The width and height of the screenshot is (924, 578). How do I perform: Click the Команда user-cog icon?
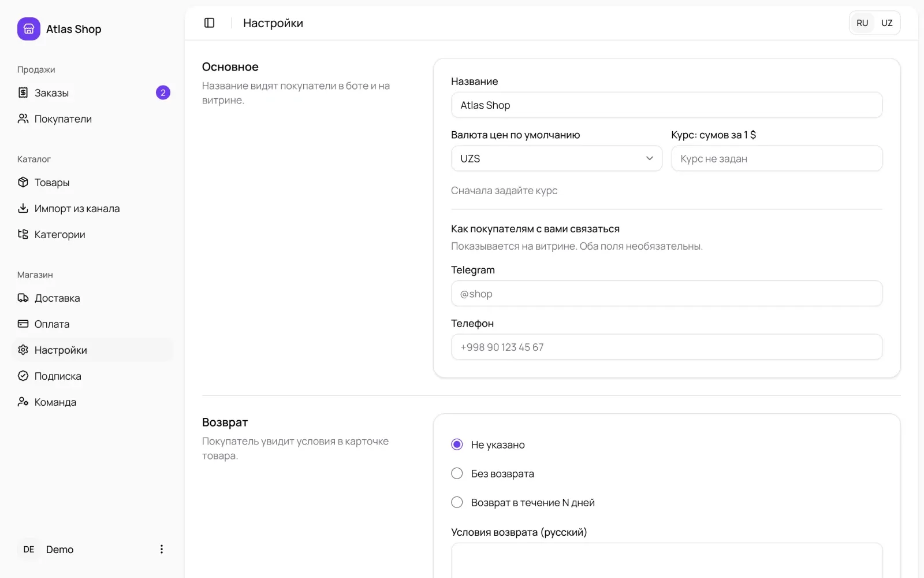(23, 402)
